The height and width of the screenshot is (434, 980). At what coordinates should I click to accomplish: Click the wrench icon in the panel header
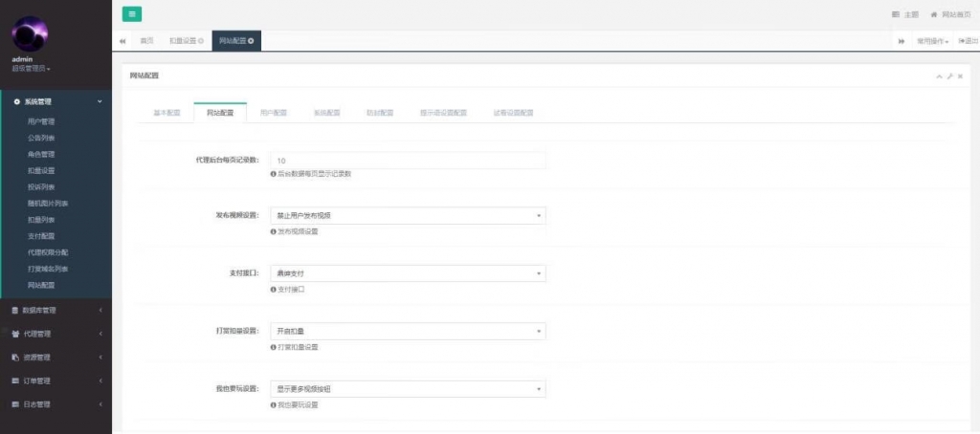pos(949,76)
